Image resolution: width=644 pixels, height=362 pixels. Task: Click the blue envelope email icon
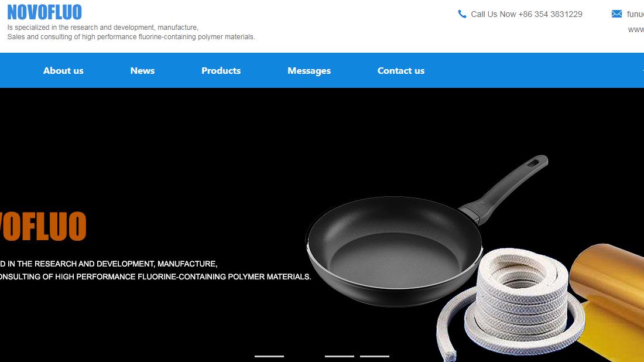pyautogui.click(x=616, y=14)
